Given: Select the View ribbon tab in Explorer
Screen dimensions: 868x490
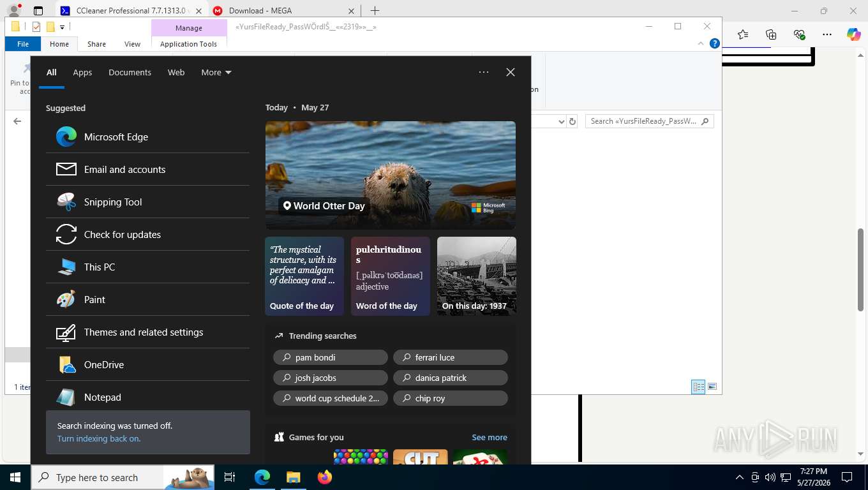Looking at the screenshot, I should tap(133, 44).
